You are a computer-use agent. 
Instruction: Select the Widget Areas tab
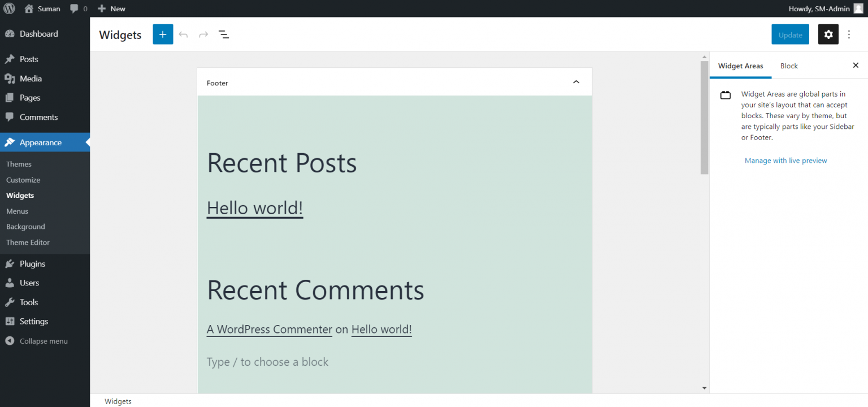point(740,66)
